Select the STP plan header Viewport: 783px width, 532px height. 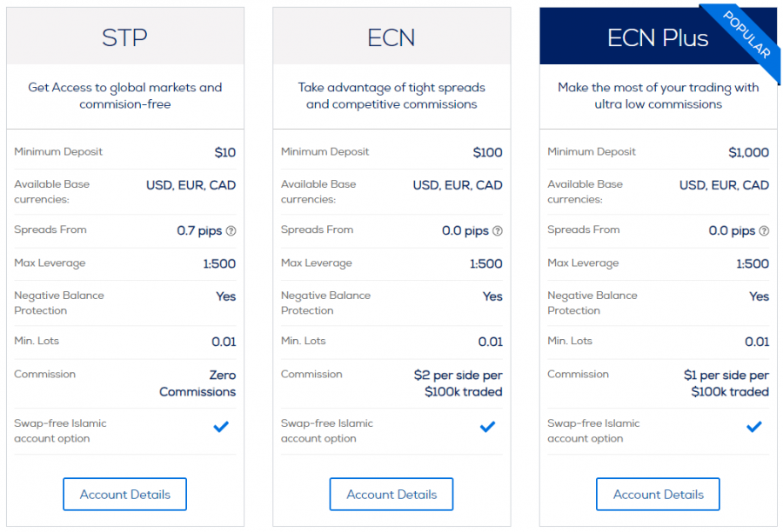[124, 37]
